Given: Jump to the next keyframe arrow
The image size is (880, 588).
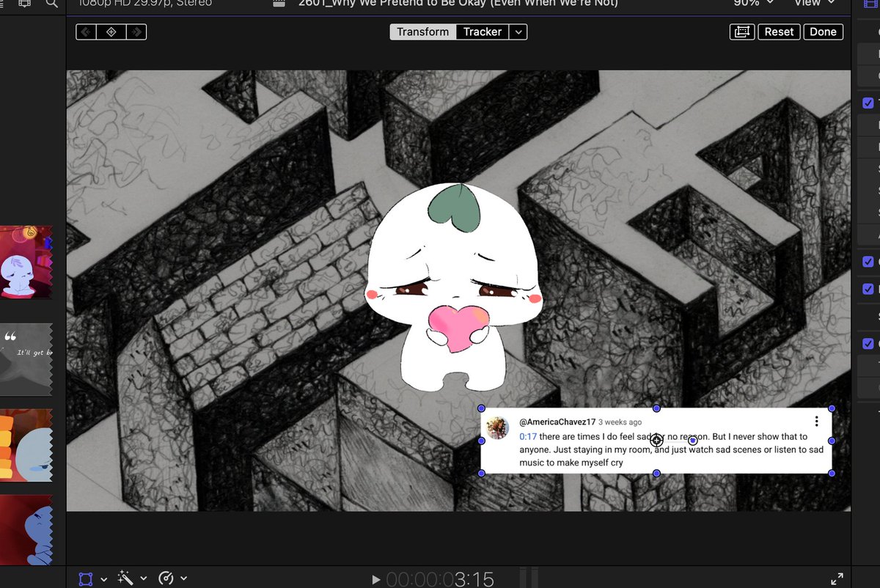Looking at the screenshot, I should click(x=135, y=32).
